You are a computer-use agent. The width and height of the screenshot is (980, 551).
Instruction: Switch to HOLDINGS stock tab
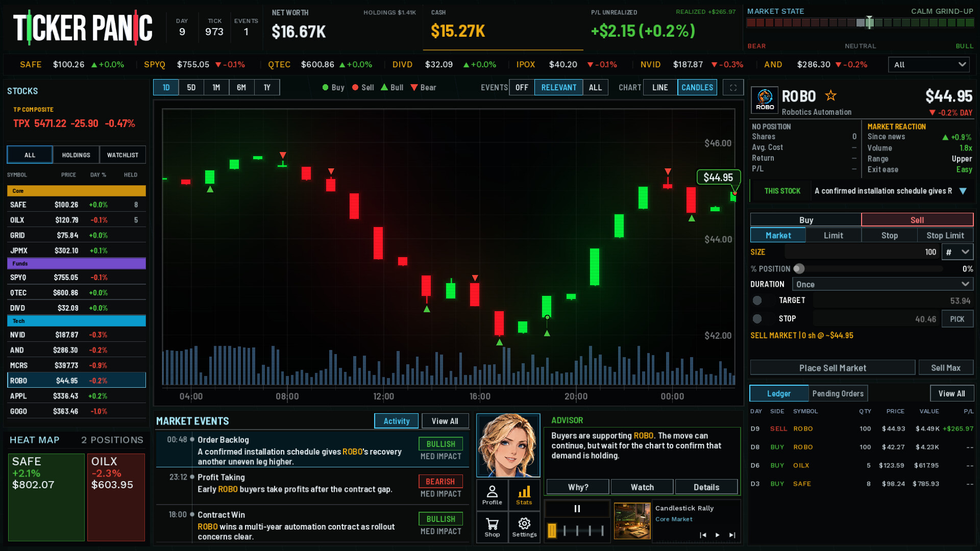76,155
